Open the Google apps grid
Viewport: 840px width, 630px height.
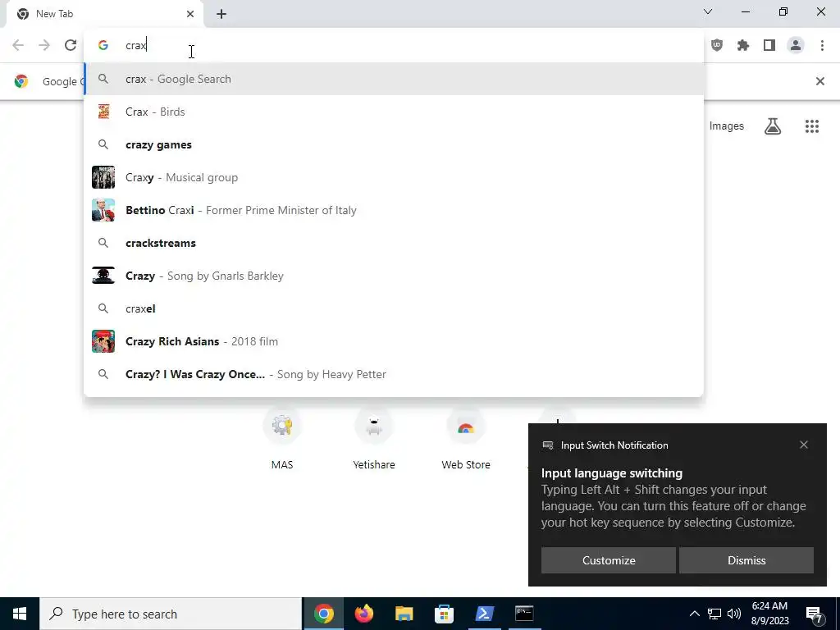pyautogui.click(x=811, y=126)
